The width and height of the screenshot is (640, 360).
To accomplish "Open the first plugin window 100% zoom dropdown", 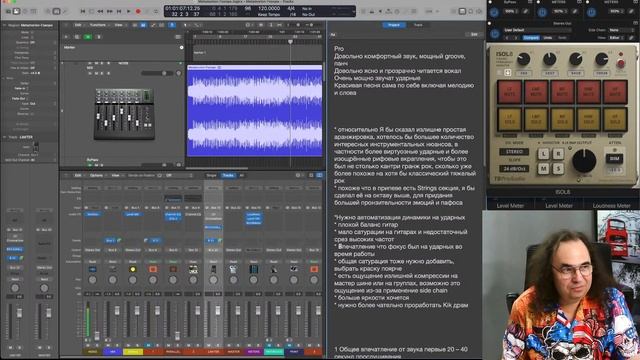I will click(511, 12).
